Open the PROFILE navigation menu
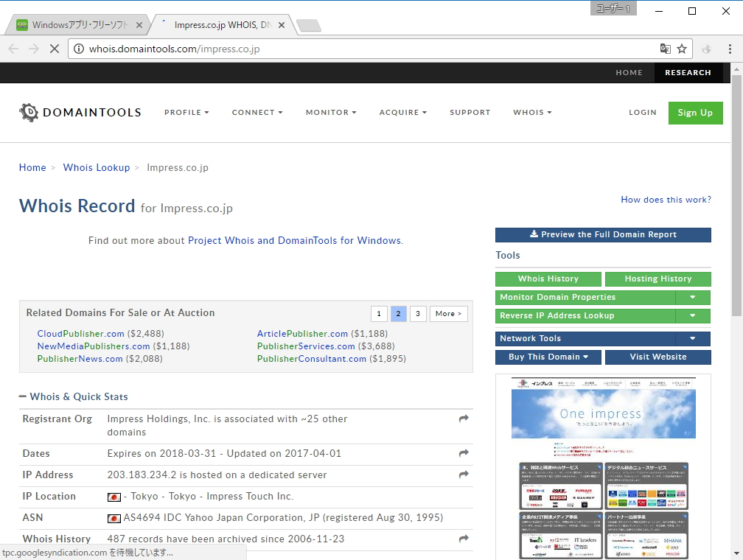The image size is (743, 560). pos(186,112)
